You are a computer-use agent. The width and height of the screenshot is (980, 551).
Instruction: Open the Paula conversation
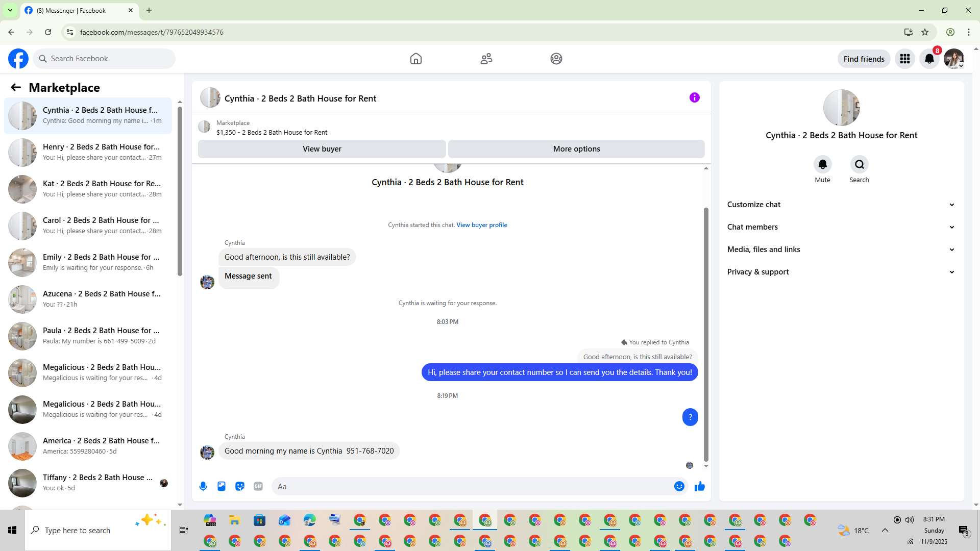coord(88,336)
